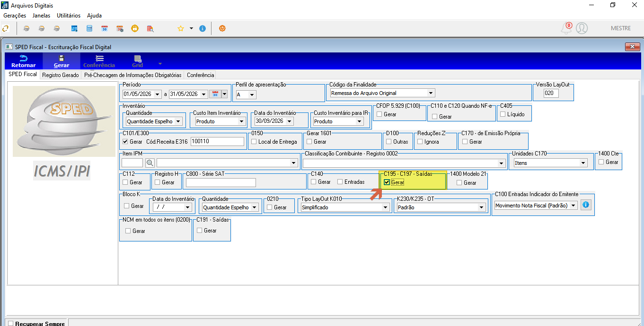Click the calculator icon in the toolbar
Image resolution: width=644 pixels, height=326 pixels.
click(89, 28)
